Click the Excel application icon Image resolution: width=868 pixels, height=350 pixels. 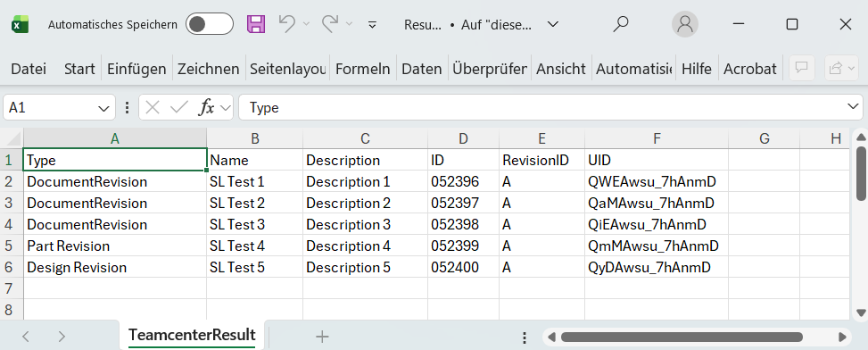pyautogui.click(x=21, y=24)
